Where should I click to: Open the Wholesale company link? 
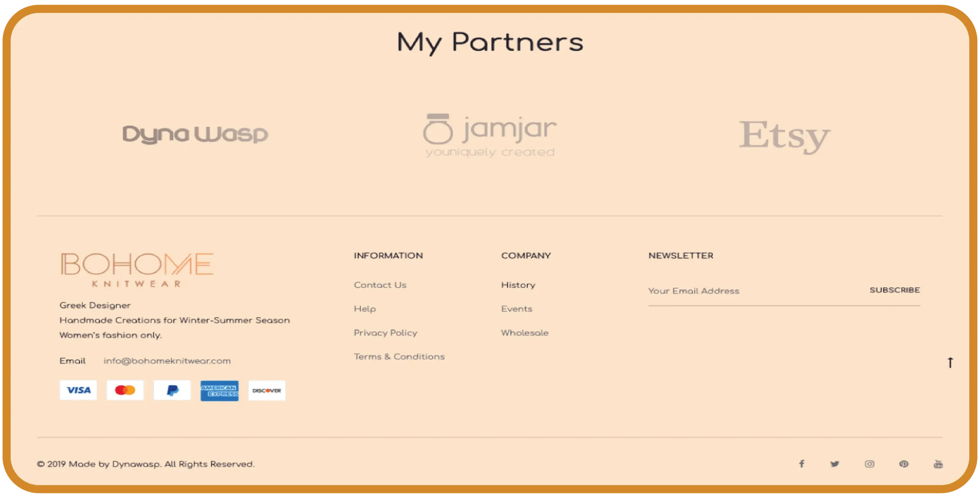click(525, 333)
